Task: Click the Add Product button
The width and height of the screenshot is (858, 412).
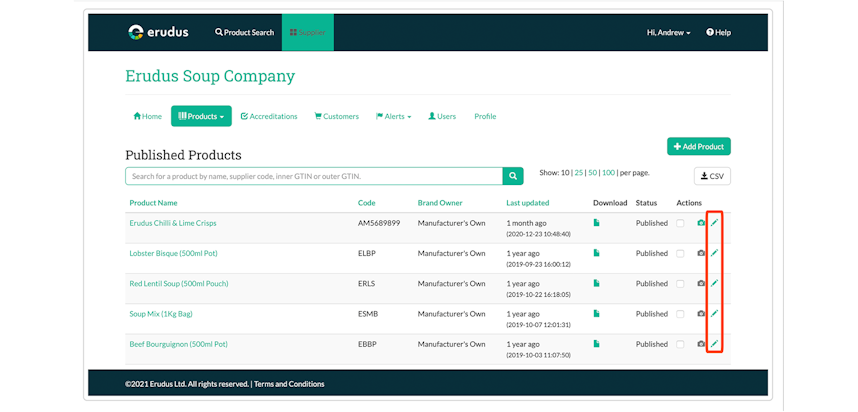Action: tap(699, 147)
